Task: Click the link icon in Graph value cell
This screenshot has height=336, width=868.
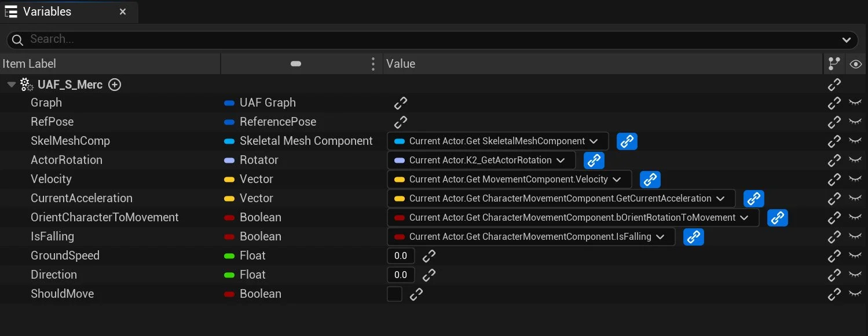Action: pyautogui.click(x=401, y=103)
